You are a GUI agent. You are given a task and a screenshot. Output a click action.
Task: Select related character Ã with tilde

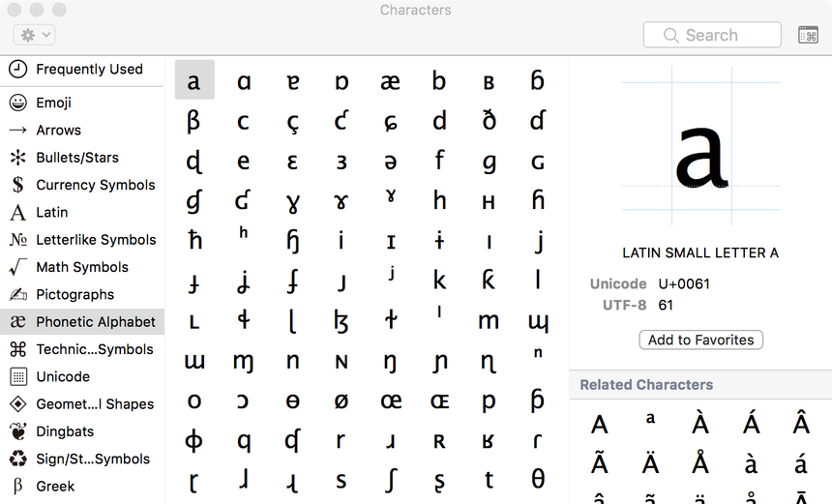pyautogui.click(x=600, y=464)
